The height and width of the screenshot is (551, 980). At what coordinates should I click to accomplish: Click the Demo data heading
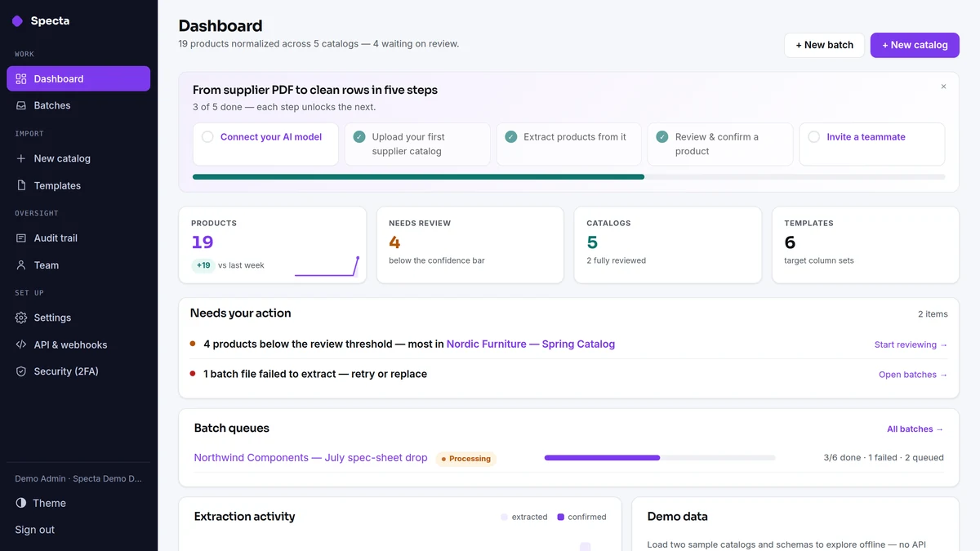(677, 517)
